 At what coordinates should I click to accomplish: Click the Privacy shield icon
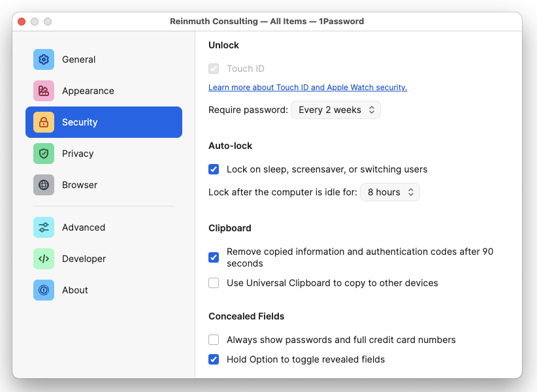pyautogui.click(x=44, y=154)
